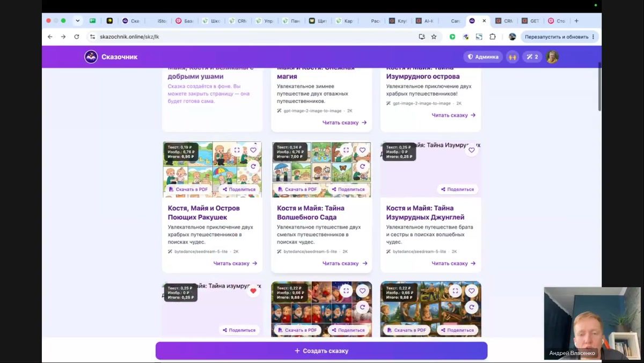
Task: Click the site info icon in address bar
Action: point(92,37)
